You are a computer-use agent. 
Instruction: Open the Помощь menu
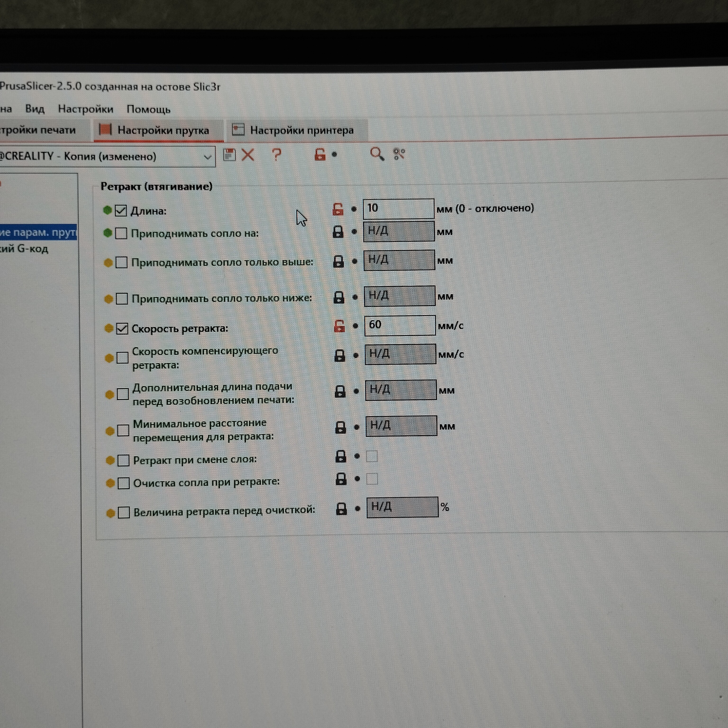click(148, 110)
